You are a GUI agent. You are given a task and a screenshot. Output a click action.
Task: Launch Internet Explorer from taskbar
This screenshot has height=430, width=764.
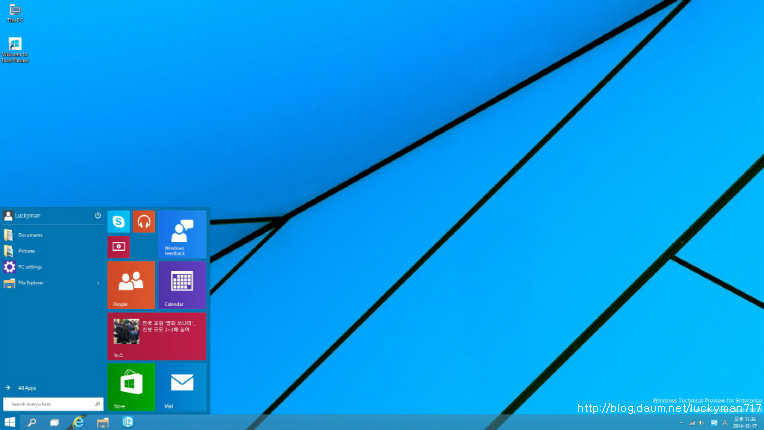[78, 422]
